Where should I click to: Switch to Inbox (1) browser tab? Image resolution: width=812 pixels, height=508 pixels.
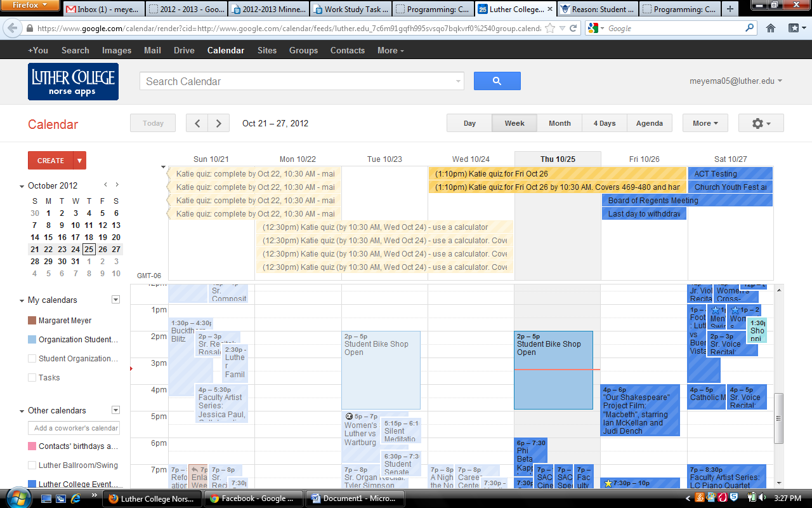tap(103, 10)
